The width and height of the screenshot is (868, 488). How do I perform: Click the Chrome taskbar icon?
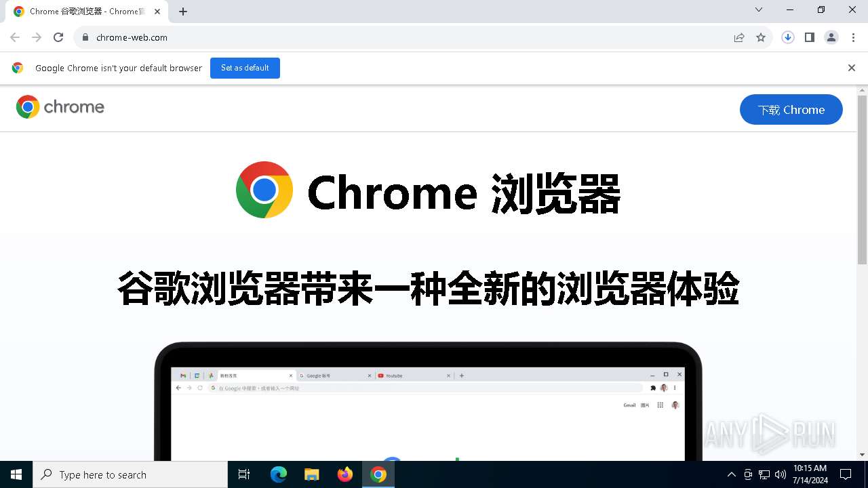[378, 474]
